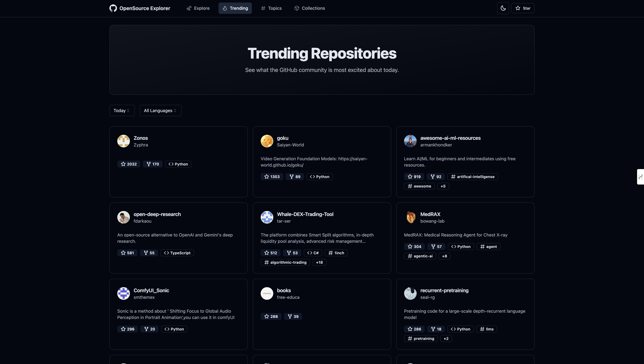Open the awesome-ai-ml-resources repository link
Viewport: 644px width, 364px height.
click(x=450, y=138)
